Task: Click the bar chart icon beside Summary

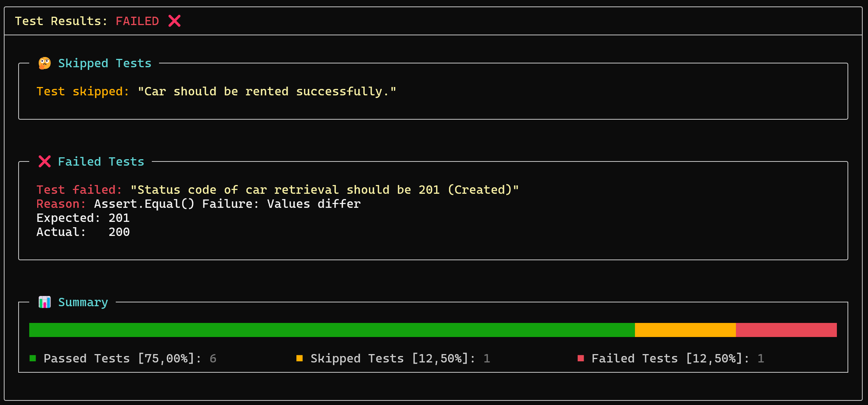Action: coord(44,302)
